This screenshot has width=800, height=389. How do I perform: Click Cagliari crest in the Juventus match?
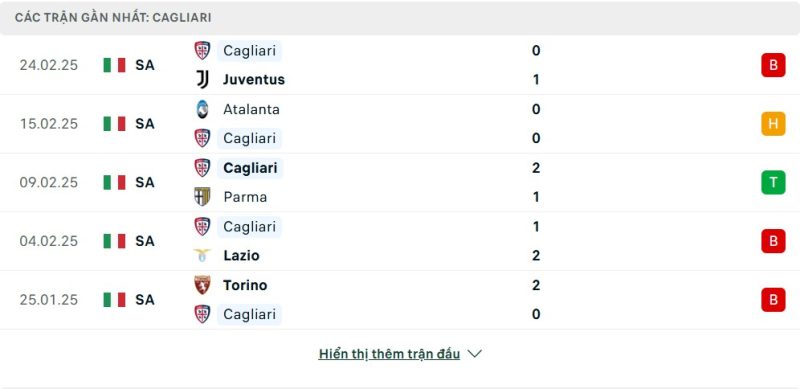203,51
